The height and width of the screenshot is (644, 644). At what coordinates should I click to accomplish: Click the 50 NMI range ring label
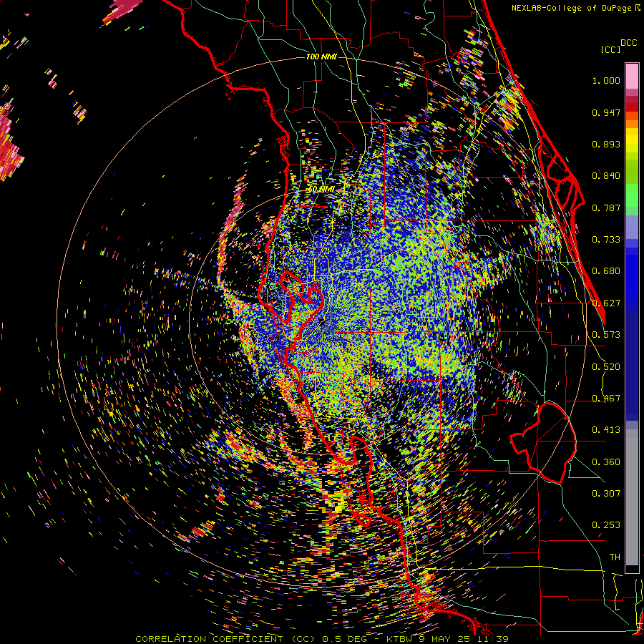coord(321,190)
